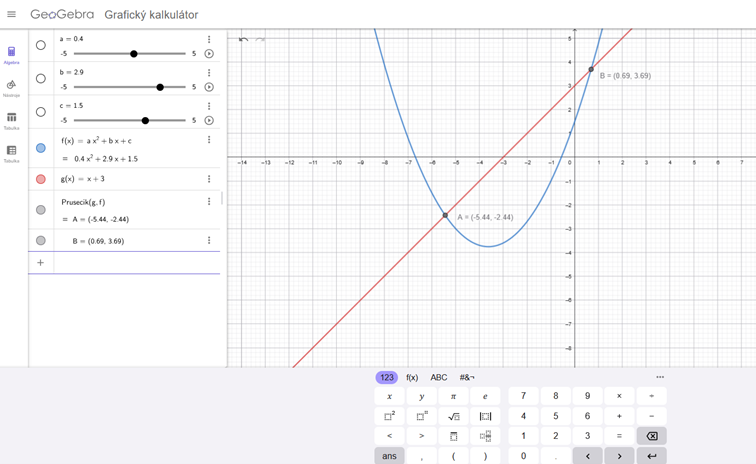Open more options for Prusecik(g, f) row
Screen dimensions: 756x464
[209, 202]
